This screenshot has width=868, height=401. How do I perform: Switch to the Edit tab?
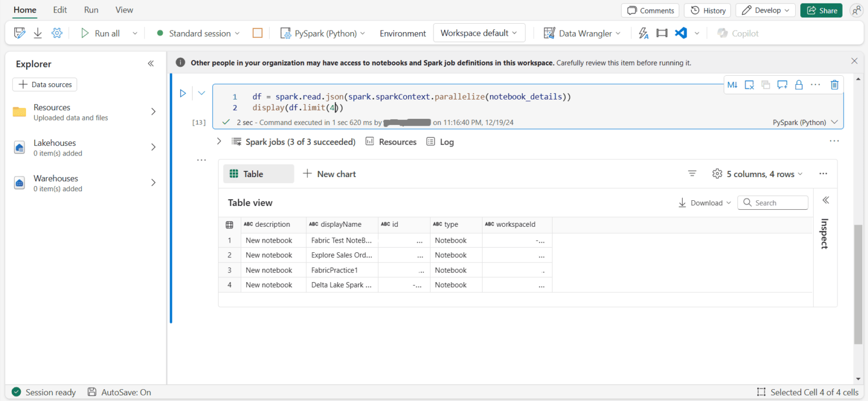point(60,10)
